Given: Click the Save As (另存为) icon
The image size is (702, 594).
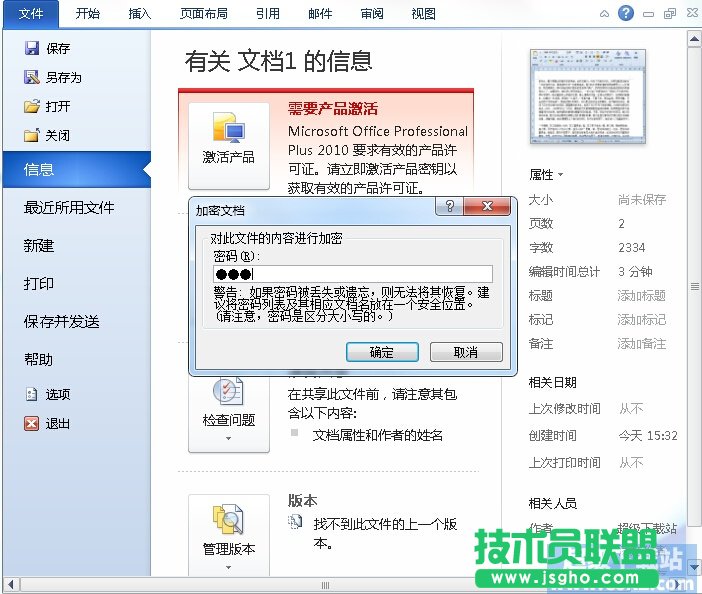Looking at the screenshot, I should click(x=31, y=77).
